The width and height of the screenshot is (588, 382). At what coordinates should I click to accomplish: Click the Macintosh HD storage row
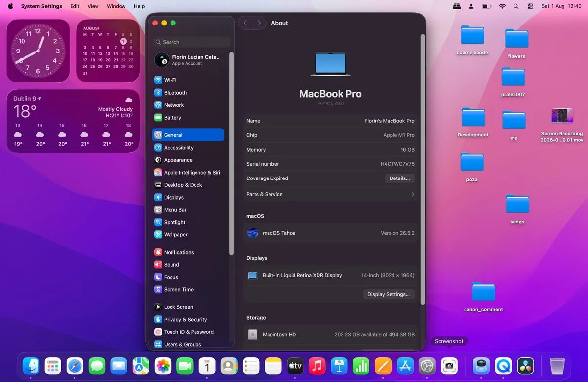[x=330, y=334]
